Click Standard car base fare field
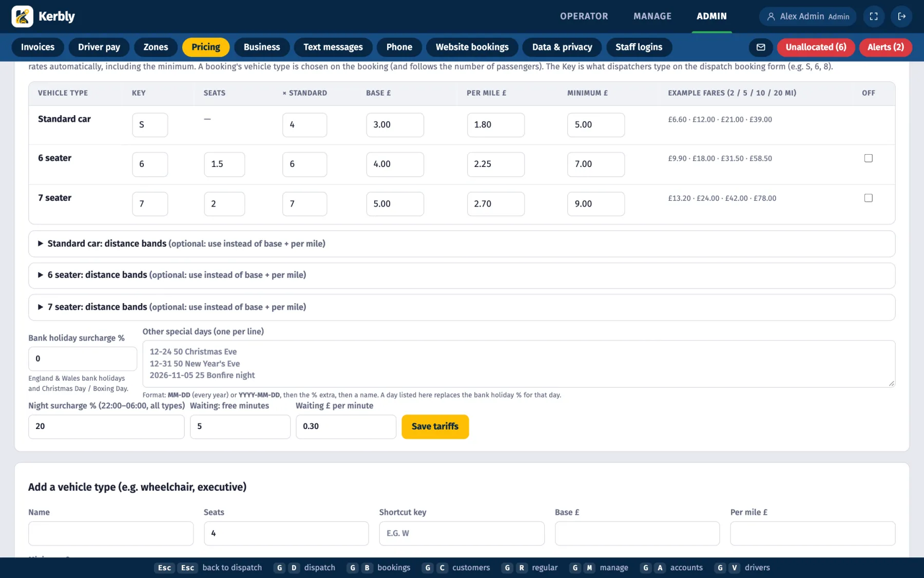The width and height of the screenshot is (924, 578). (x=395, y=125)
